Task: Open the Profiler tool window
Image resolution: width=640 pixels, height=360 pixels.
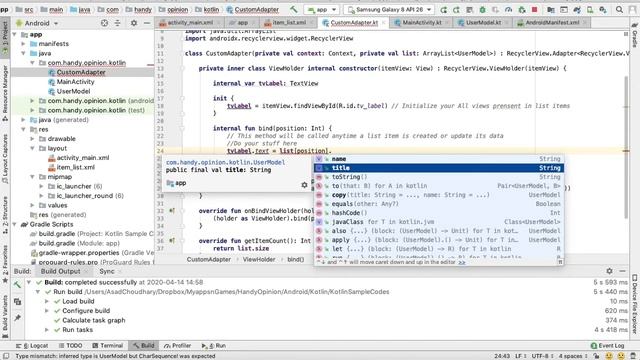Action: tap(177, 345)
